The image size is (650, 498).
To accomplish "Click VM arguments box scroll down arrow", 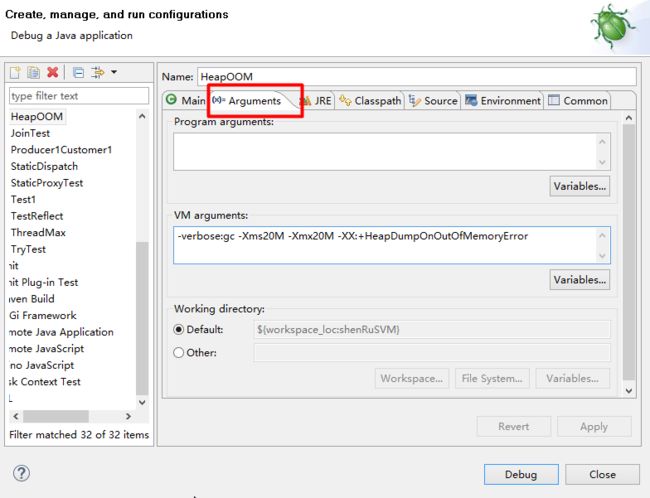I will point(603,256).
